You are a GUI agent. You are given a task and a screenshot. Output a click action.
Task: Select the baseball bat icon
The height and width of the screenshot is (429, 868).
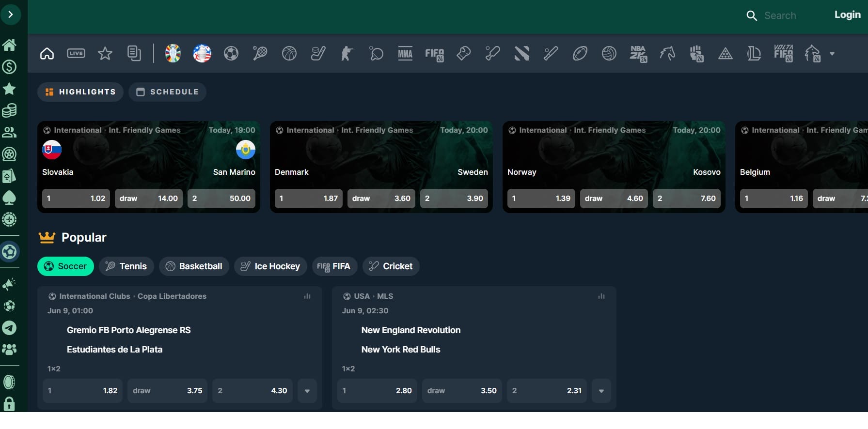pyautogui.click(x=551, y=53)
